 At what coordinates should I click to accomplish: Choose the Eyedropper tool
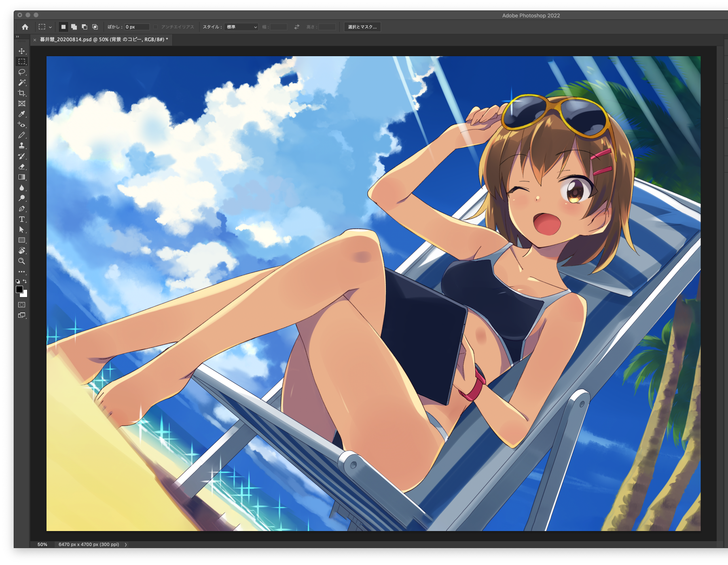coord(22,114)
